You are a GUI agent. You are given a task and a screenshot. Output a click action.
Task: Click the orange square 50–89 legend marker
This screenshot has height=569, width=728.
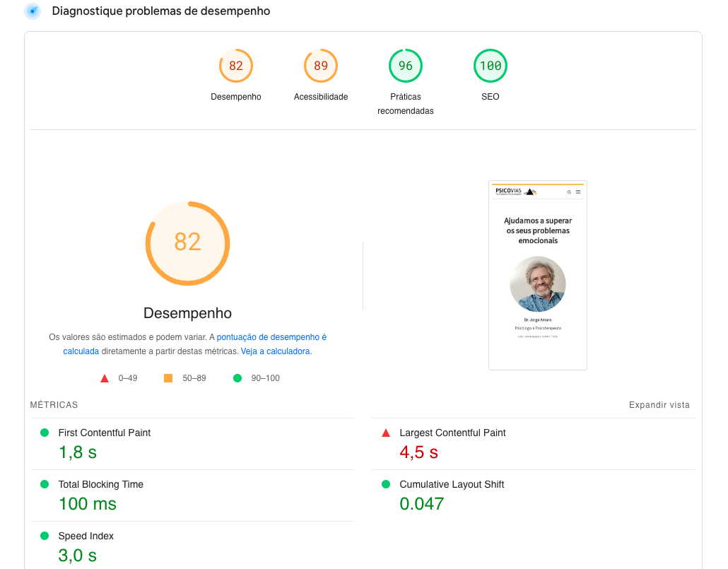click(168, 378)
